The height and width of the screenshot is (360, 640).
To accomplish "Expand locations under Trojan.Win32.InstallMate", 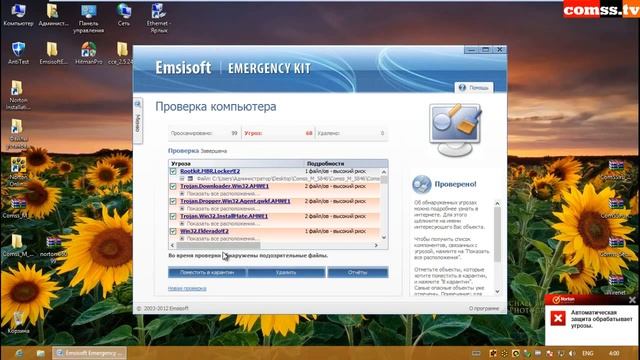I will 182,224.
